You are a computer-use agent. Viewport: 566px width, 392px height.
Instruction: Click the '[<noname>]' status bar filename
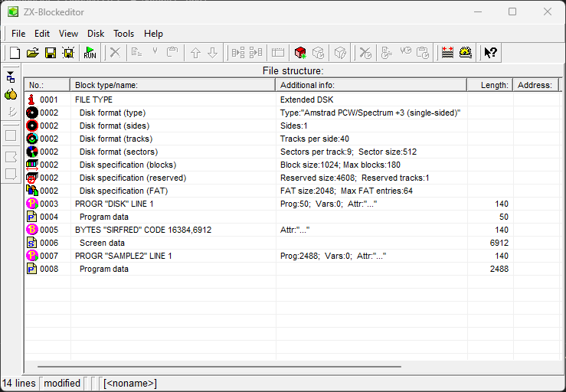pos(130,383)
